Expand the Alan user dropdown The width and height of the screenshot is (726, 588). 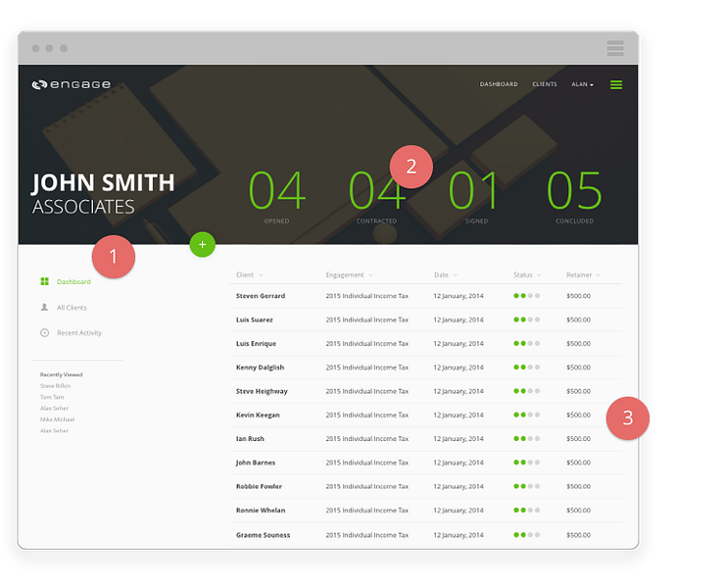point(582,84)
